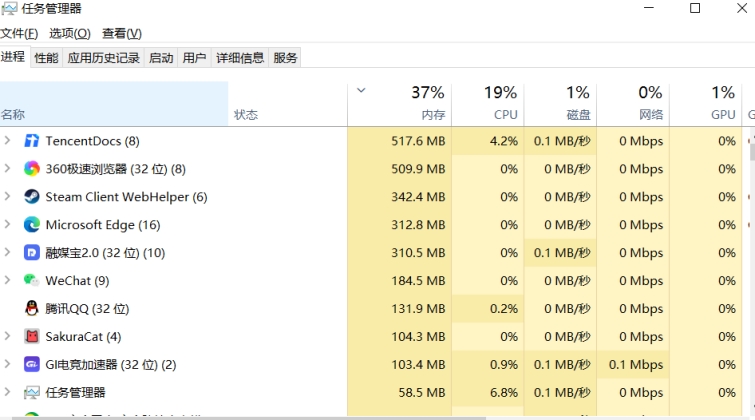Sort by the 内存 column header
Image resolution: width=755 pixels, height=420 pixels.
tap(399, 104)
